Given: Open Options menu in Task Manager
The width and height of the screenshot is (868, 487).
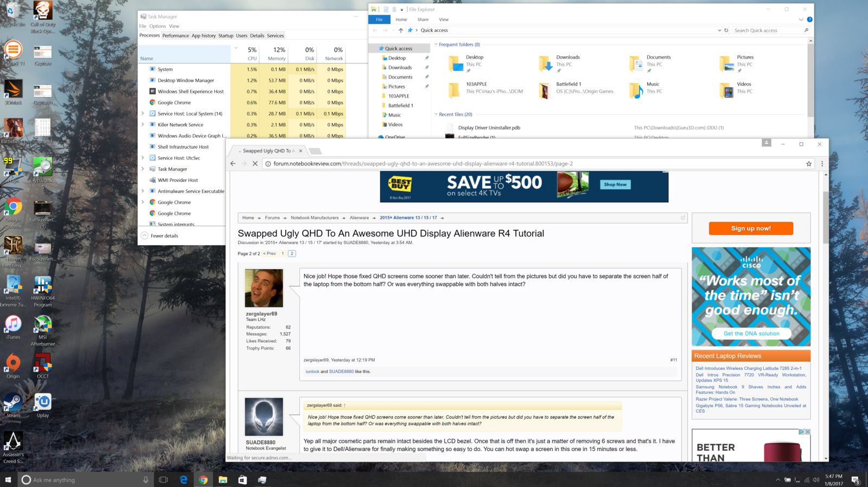Looking at the screenshot, I should point(157,26).
